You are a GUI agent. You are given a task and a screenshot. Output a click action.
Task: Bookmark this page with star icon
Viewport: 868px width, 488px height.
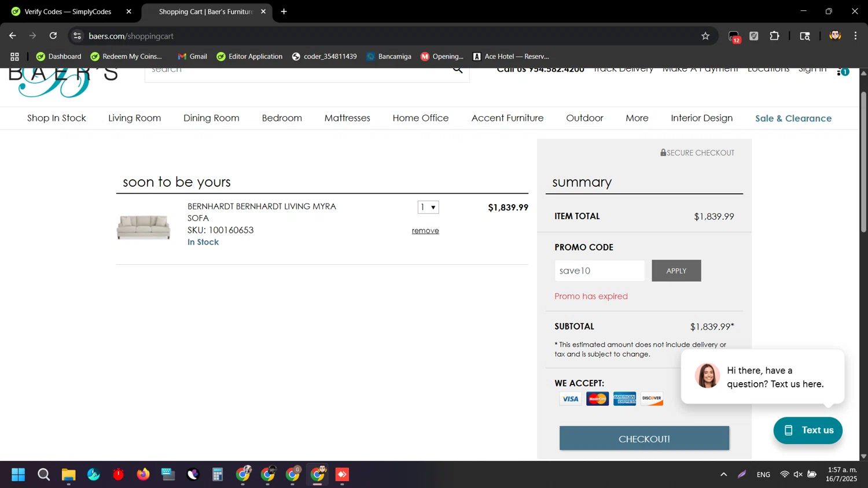(705, 36)
